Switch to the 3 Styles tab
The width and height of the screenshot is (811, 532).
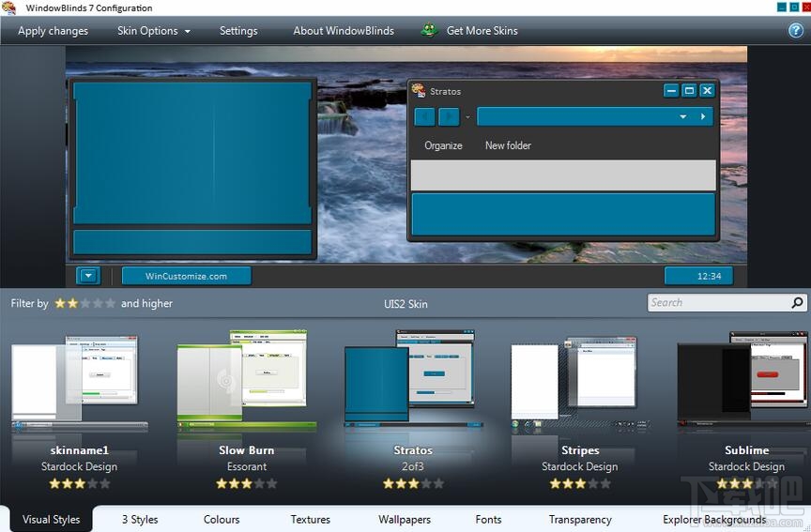(140, 519)
